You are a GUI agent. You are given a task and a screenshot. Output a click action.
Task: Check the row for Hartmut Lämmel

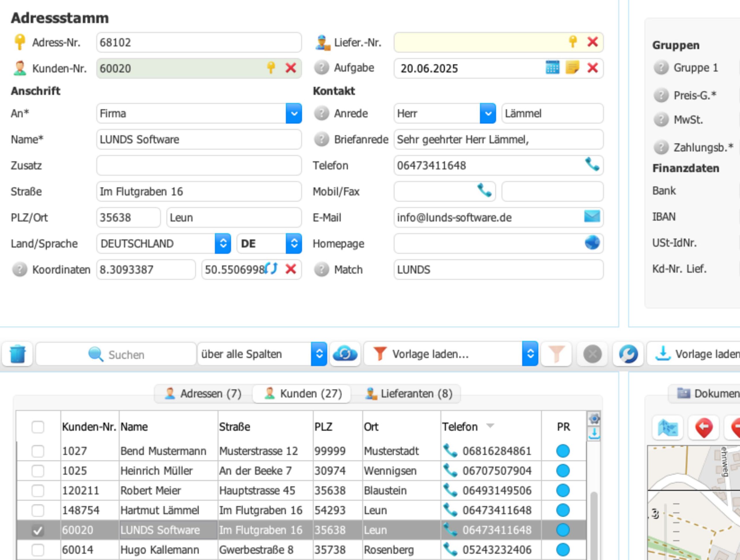38,510
